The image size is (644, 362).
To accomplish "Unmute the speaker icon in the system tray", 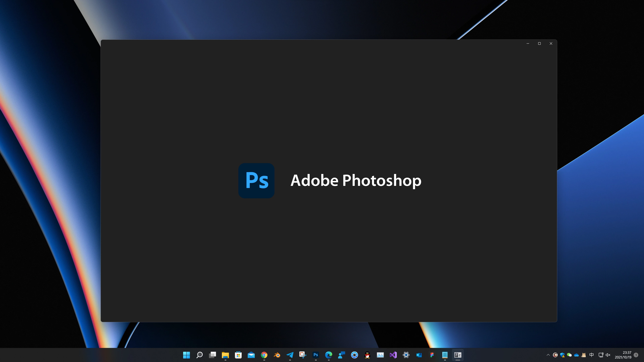I will coord(608,355).
